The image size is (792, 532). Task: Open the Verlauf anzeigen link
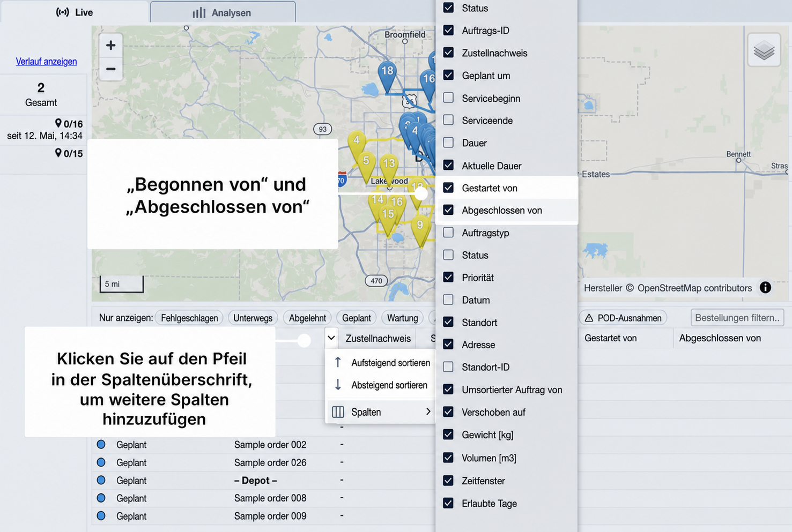click(x=46, y=61)
